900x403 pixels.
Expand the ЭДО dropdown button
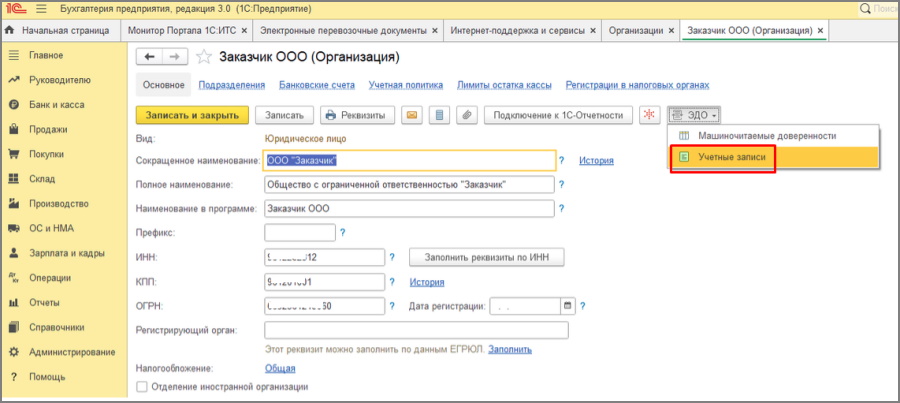click(x=694, y=115)
